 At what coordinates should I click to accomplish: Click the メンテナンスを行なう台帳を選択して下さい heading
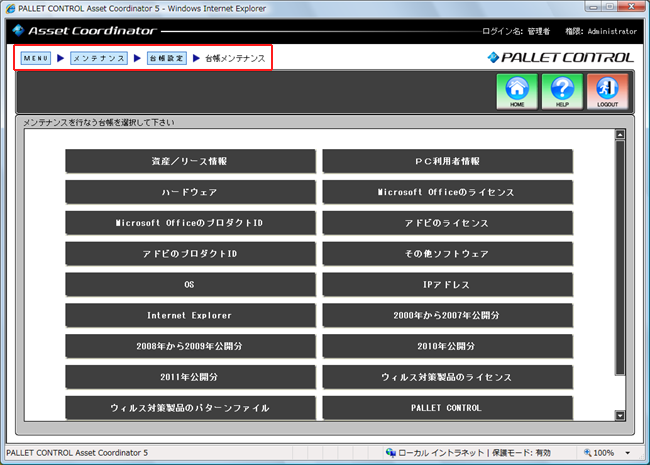[x=99, y=122]
